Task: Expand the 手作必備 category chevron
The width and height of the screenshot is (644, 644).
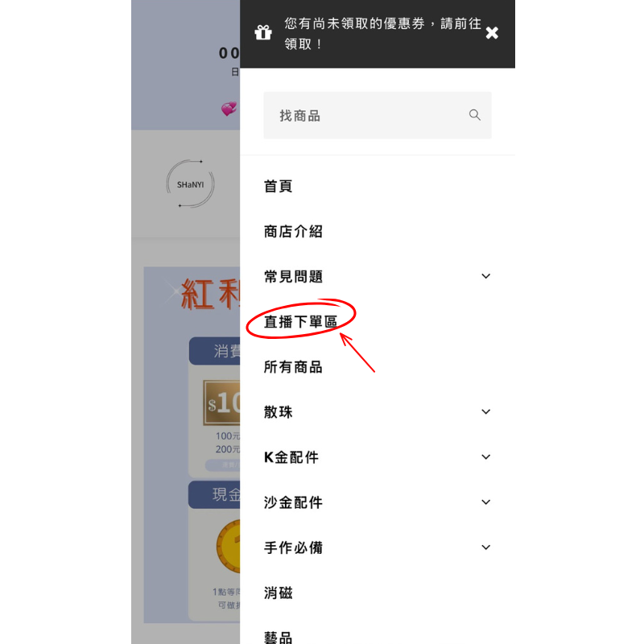Action: point(485,547)
